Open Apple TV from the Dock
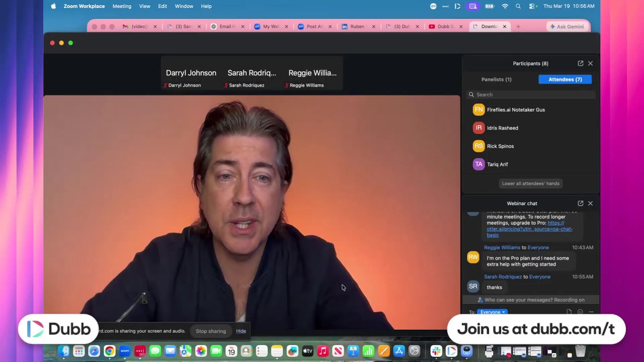Viewport: 644px width, 362px height. [307, 351]
